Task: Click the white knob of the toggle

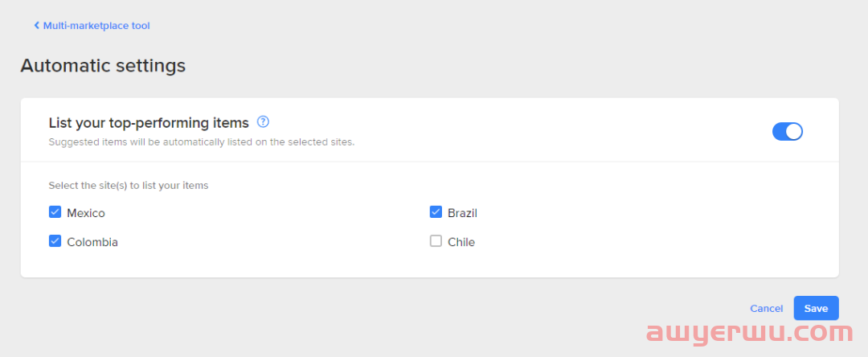Action: point(794,132)
